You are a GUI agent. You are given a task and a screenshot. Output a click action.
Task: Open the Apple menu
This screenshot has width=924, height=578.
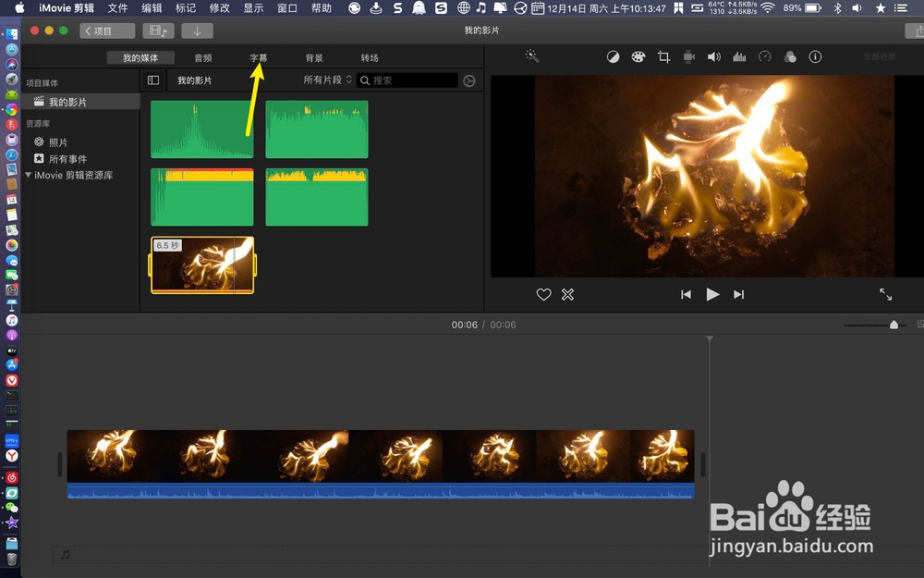(19, 8)
